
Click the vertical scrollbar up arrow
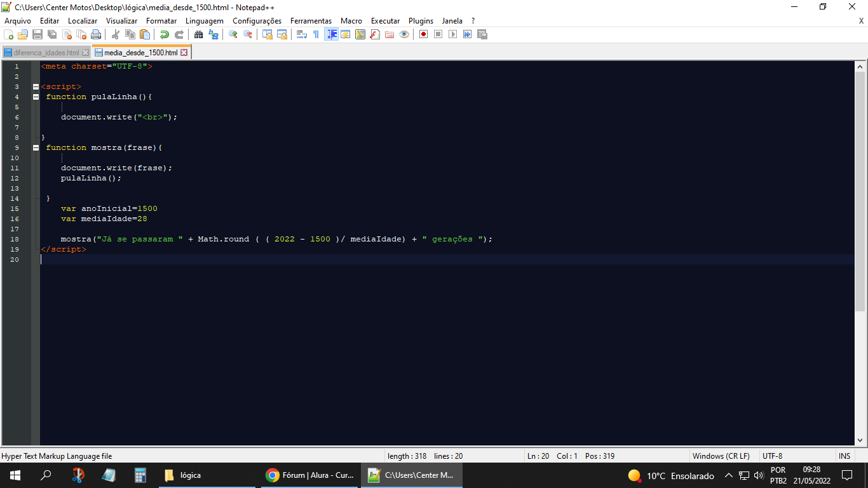pyautogui.click(x=860, y=67)
